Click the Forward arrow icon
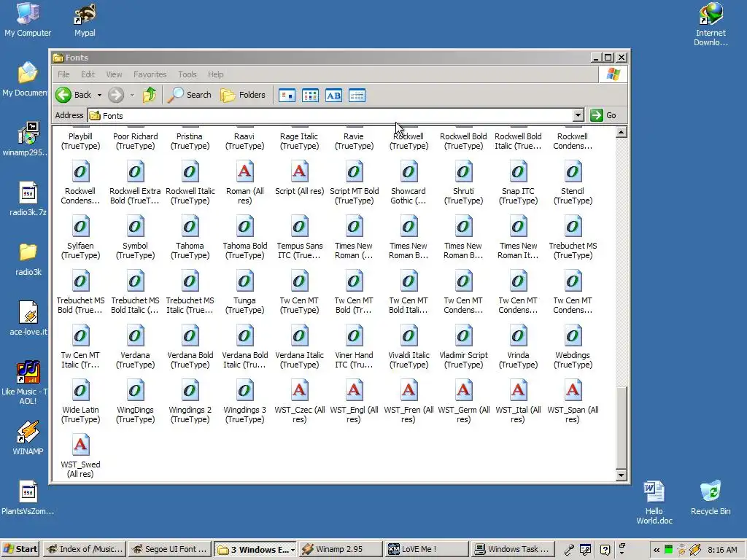 (116, 95)
